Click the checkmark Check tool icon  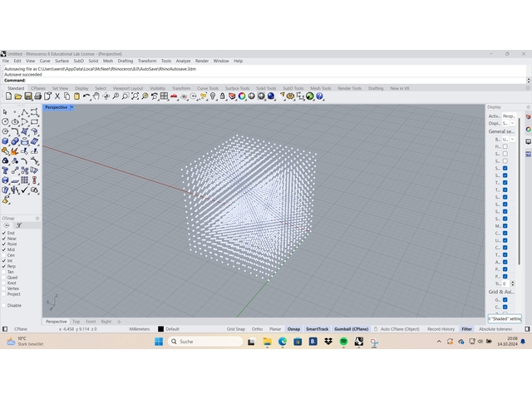24,190
